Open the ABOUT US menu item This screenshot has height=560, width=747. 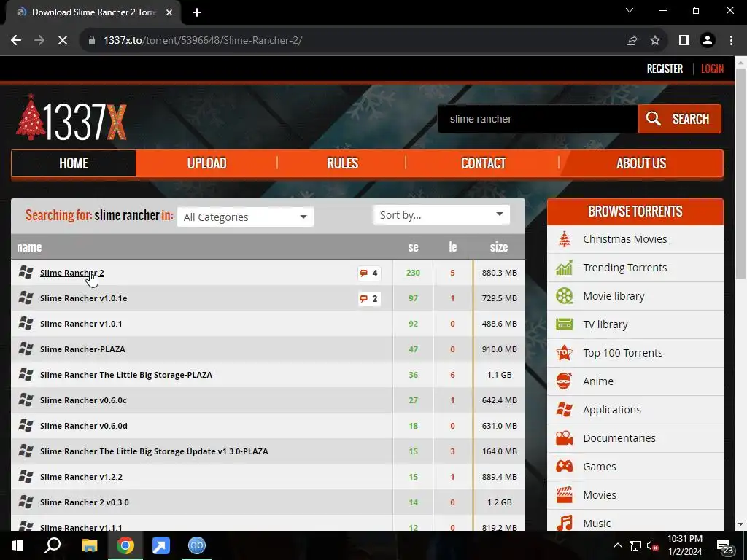tap(641, 163)
